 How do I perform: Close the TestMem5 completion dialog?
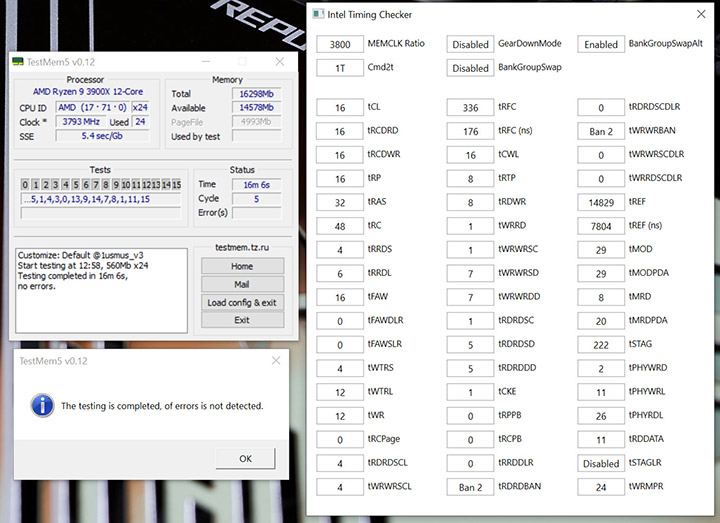(x=276, y=360)
